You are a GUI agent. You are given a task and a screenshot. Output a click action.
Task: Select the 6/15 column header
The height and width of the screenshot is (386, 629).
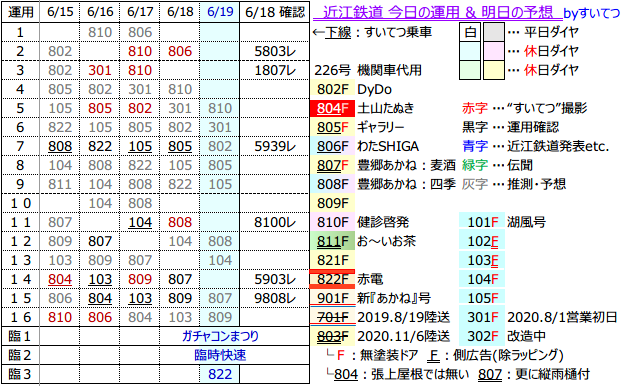(x=60, y=12)
